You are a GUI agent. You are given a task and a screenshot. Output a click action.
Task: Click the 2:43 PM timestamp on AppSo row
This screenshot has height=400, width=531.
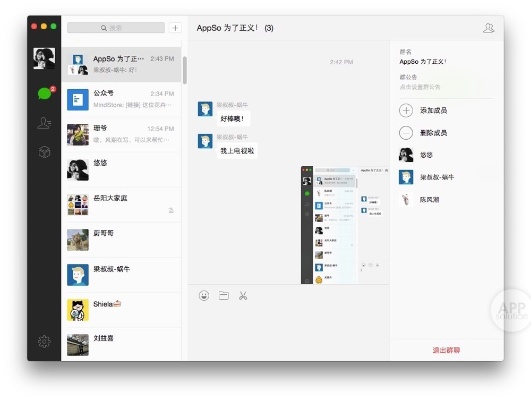click(162, 59)
